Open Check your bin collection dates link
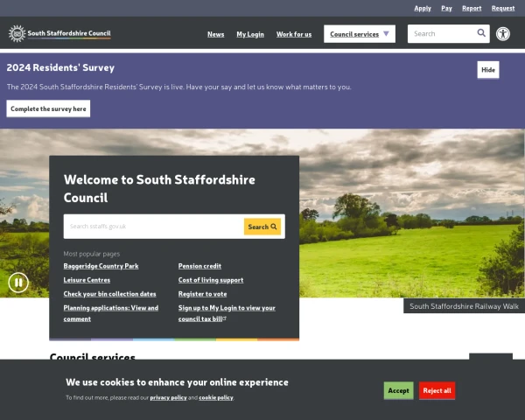The width and height of the screenshot is (525, 420). click(x=110, y=294)
